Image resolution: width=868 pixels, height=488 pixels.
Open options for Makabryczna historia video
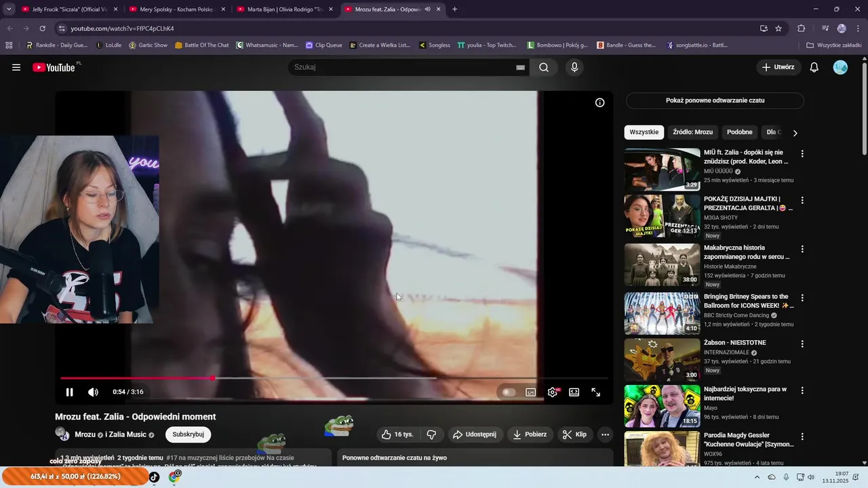[802, 249]
